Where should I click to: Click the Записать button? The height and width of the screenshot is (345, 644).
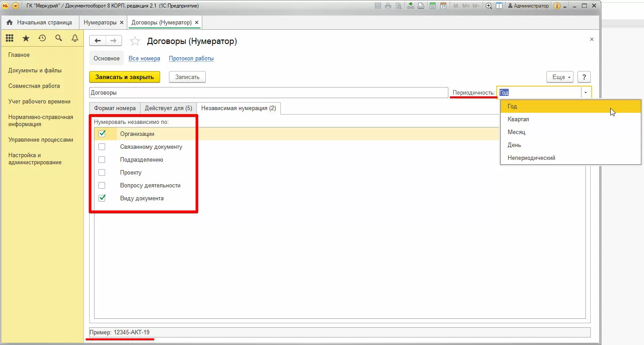click(x=187, y=77)
